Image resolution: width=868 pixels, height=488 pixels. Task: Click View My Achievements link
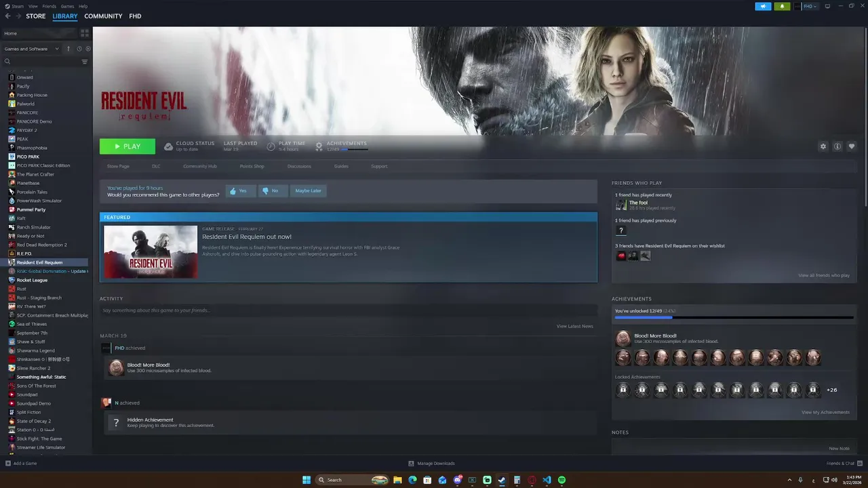click(x=825, y=412)
